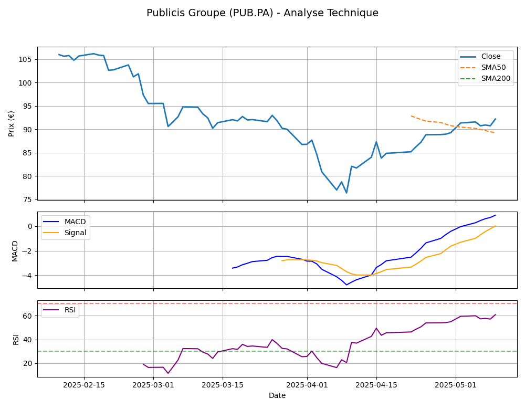This screenshot has width=525, height=420.
Task: Select the '2025-03-15' date tick label
Action: tap(223, 385)
